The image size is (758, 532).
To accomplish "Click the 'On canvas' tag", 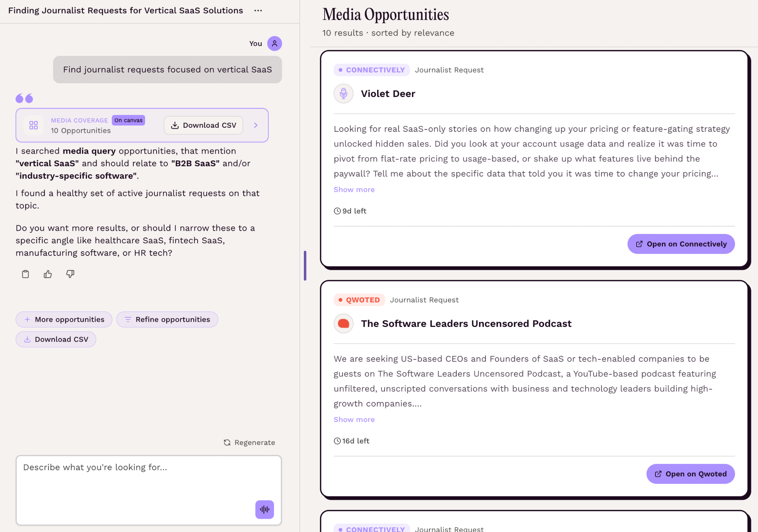I will [128, 120].
